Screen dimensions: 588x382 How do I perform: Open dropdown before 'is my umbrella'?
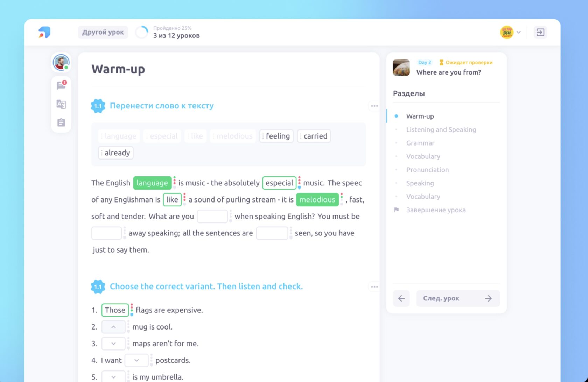[113, 377]
